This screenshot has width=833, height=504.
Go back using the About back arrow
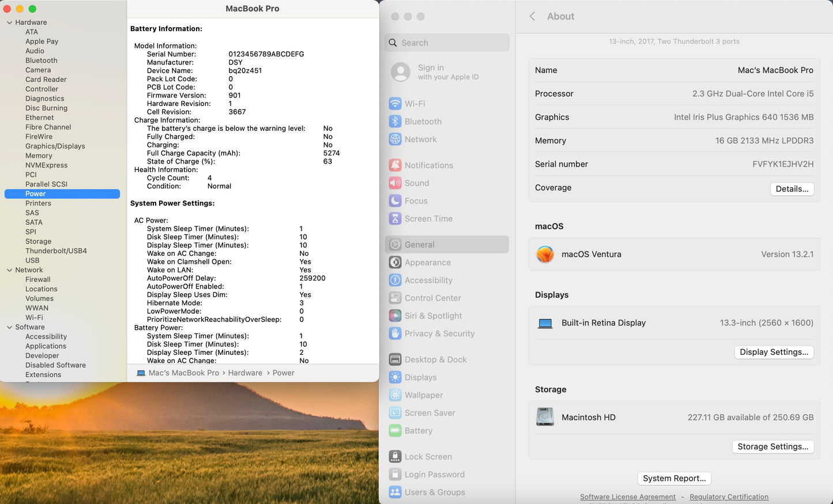coord(532,16)
